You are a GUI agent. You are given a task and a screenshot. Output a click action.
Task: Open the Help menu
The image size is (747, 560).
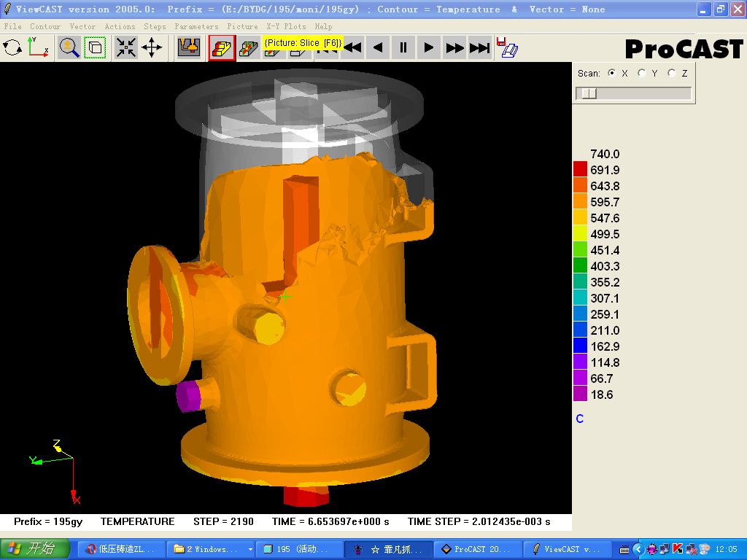tap(323, 27)
